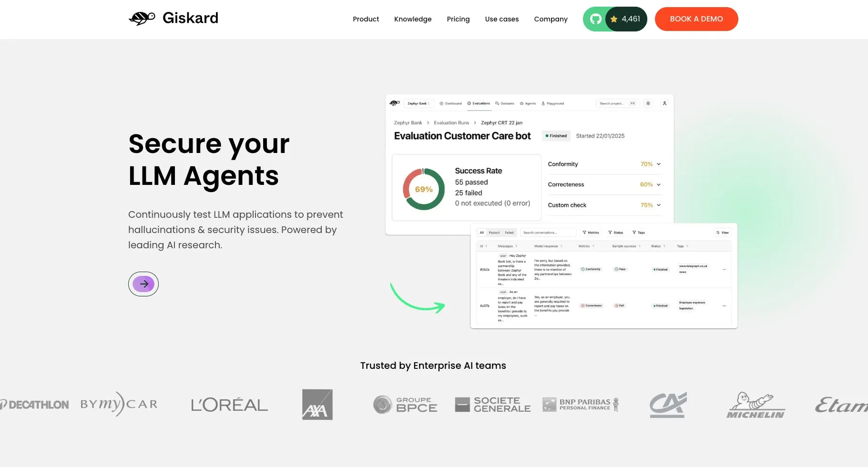Select the Failed results tab

click(509, 233)
